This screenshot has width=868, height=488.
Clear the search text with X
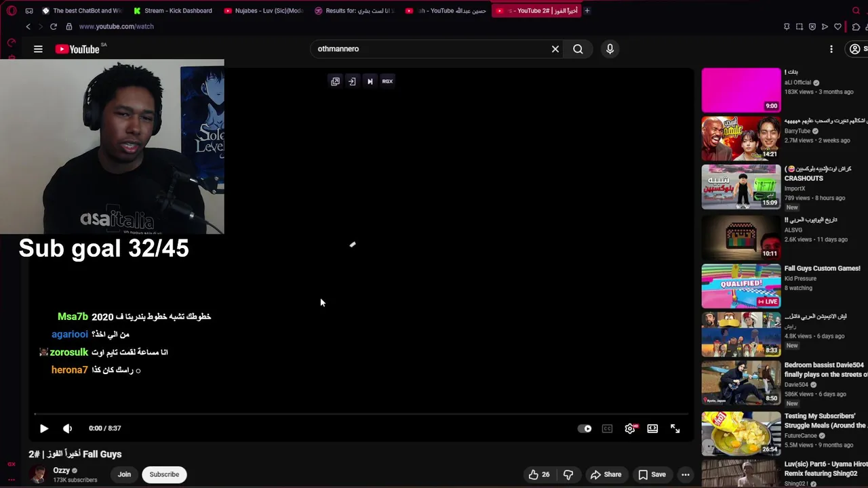coord(555,49)
